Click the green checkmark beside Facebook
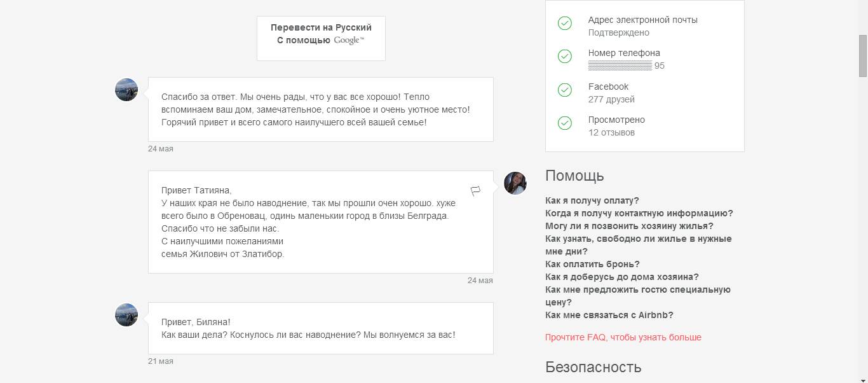Viewport: 868px width, 383px height. coord(565,90)
